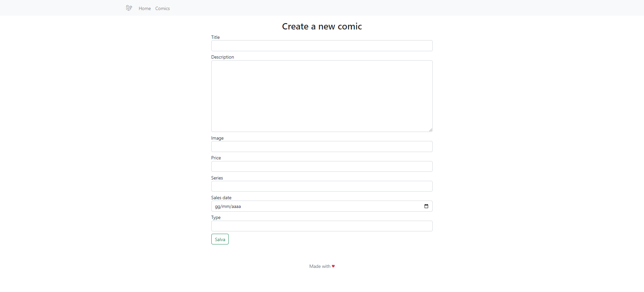The height and width of the screenshot is (292, 644).
Task: Click the textarea resize handle
Action: pyautogui.click(x=430, y=129)
